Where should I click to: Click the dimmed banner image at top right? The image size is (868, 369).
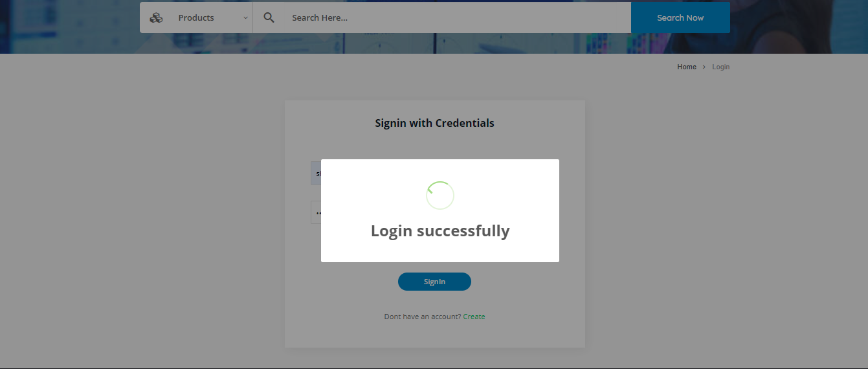click(799, 27)
